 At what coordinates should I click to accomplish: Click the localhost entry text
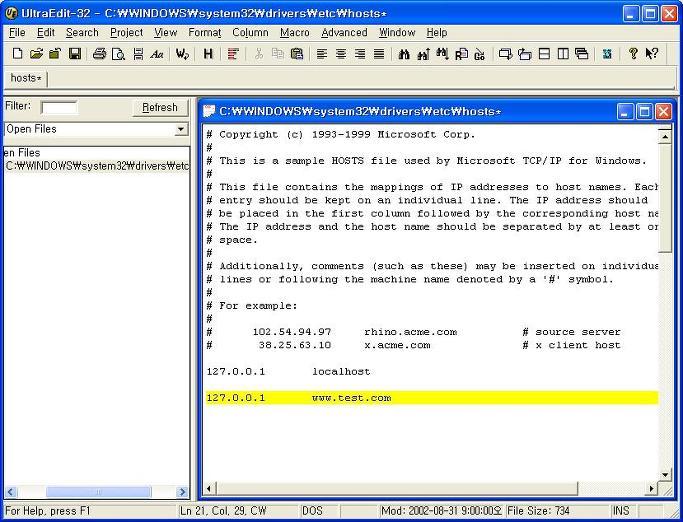(341, 372)
